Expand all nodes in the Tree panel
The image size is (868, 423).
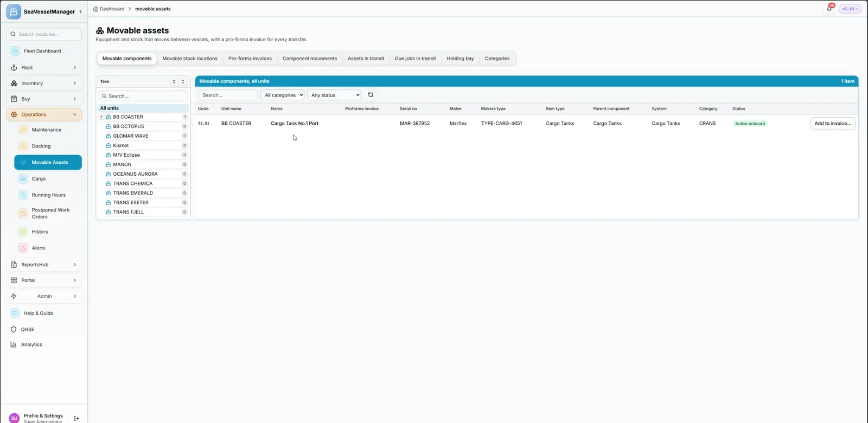tap(174, 81)
